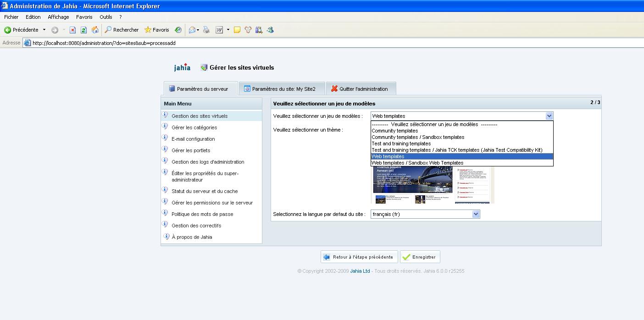This screenshot has height=320, width=644.
Task: Open Statut du serveur et du cache
Action: 205,191
